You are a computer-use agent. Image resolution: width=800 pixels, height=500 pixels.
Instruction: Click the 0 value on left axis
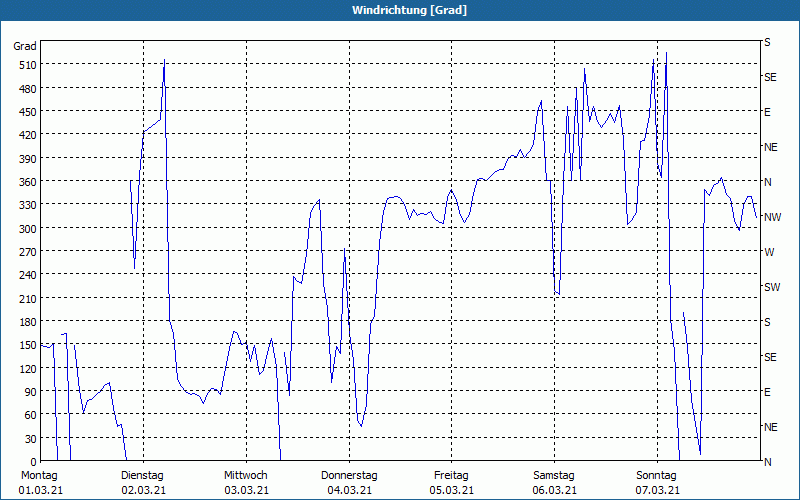coord(34,462)
